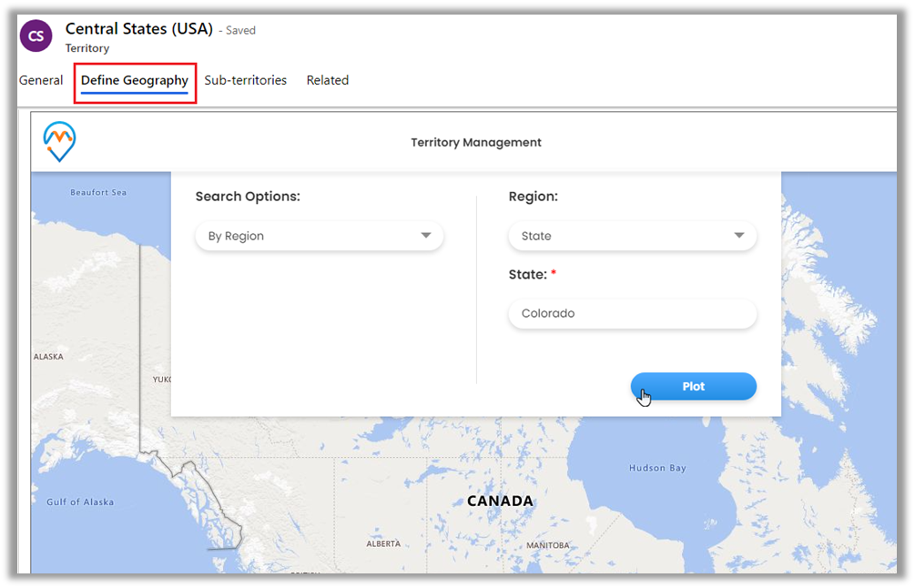Click Gulf of Alaska on the map
Image resolution: width=915 pixels, height=588 pixels.
80,502
